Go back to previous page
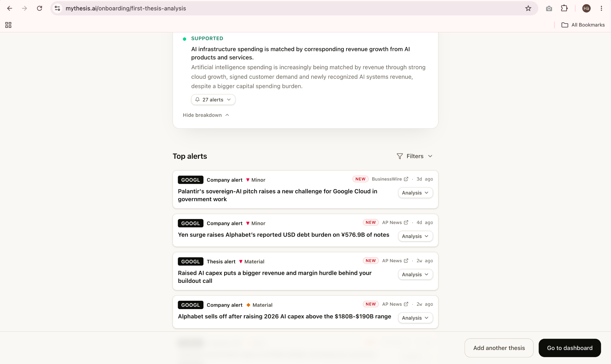The width and height of the screenshot is (611, 364). (x=10, y=8)
